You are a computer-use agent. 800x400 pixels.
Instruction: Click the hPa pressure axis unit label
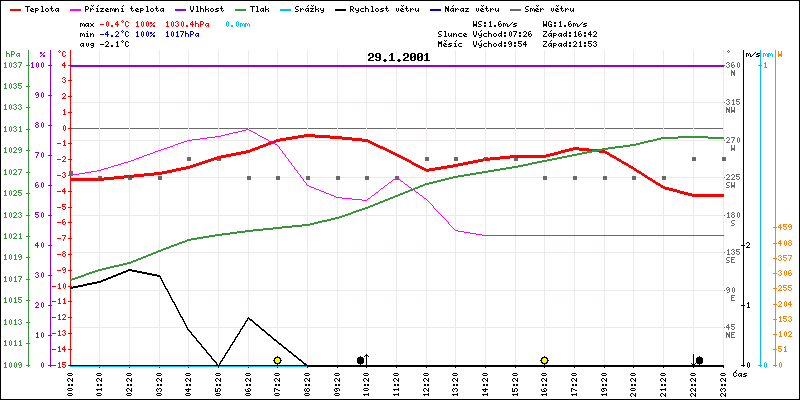(x=11, y=53)
